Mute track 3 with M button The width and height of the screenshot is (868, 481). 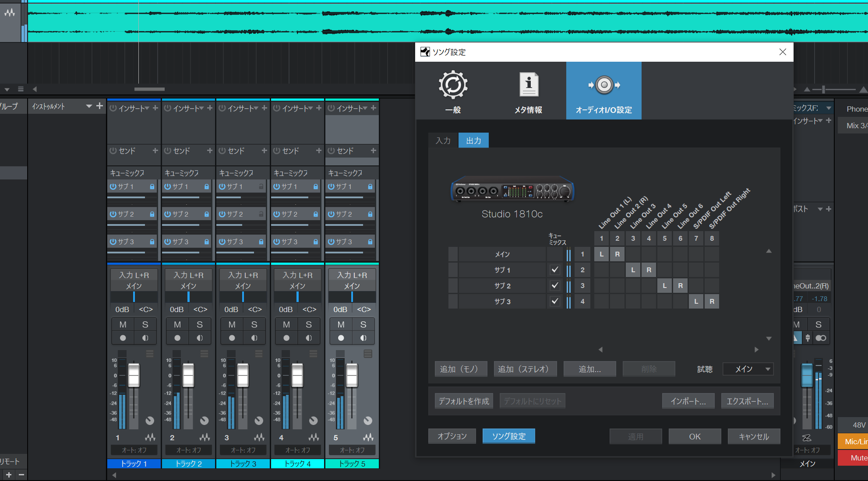coord(232,324)
